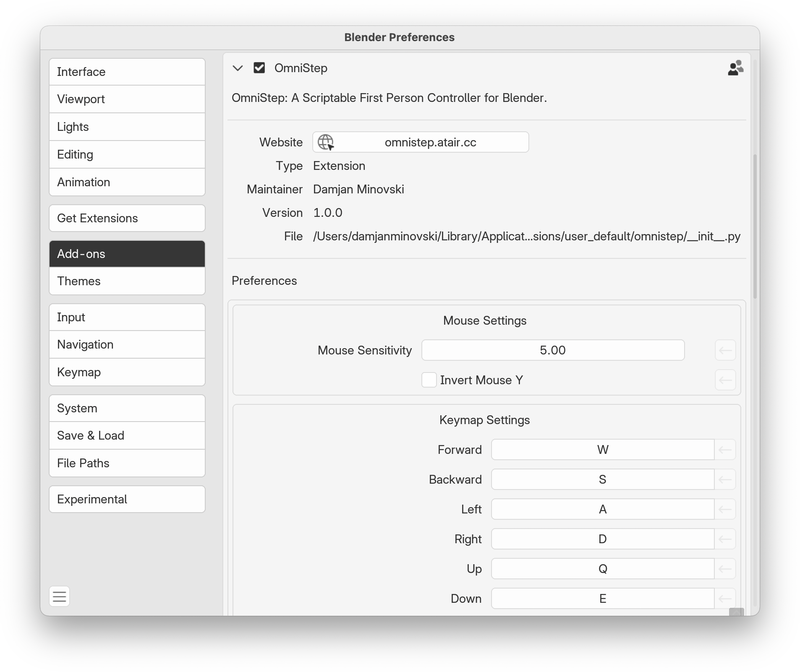Image resolution: width=800 pixels, height=672 pixels.
Task: Click the Mouse Settings heading
Action: click(x=485, y=320)
